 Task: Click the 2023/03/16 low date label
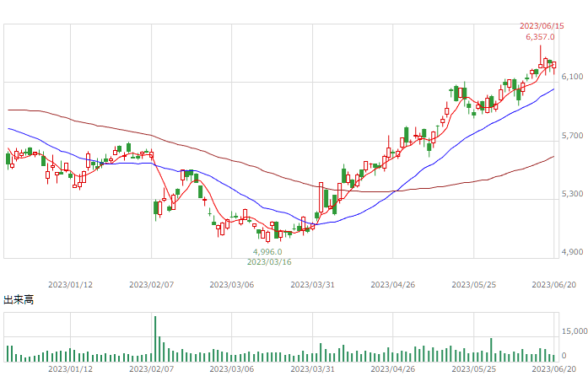click(269, 262)
